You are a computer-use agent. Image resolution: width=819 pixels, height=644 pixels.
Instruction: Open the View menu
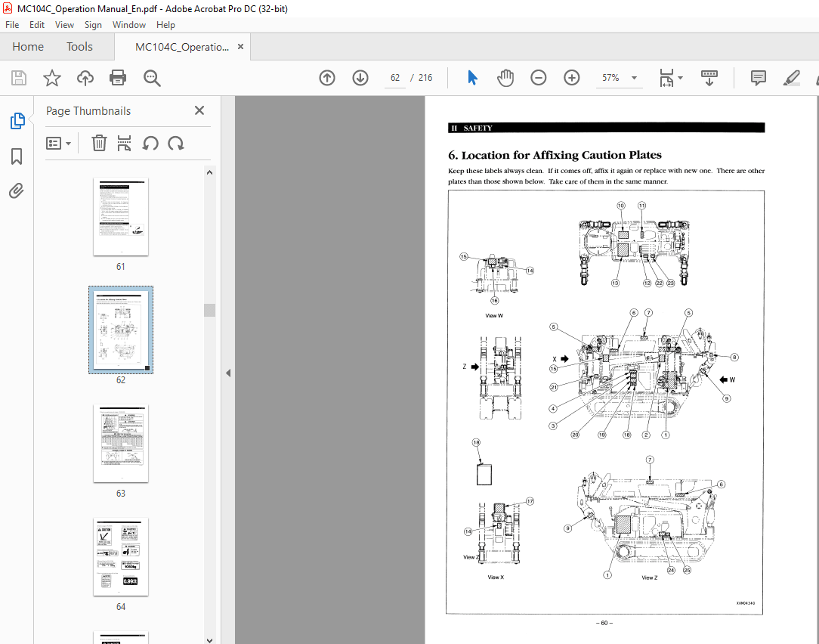pos(64,24)
